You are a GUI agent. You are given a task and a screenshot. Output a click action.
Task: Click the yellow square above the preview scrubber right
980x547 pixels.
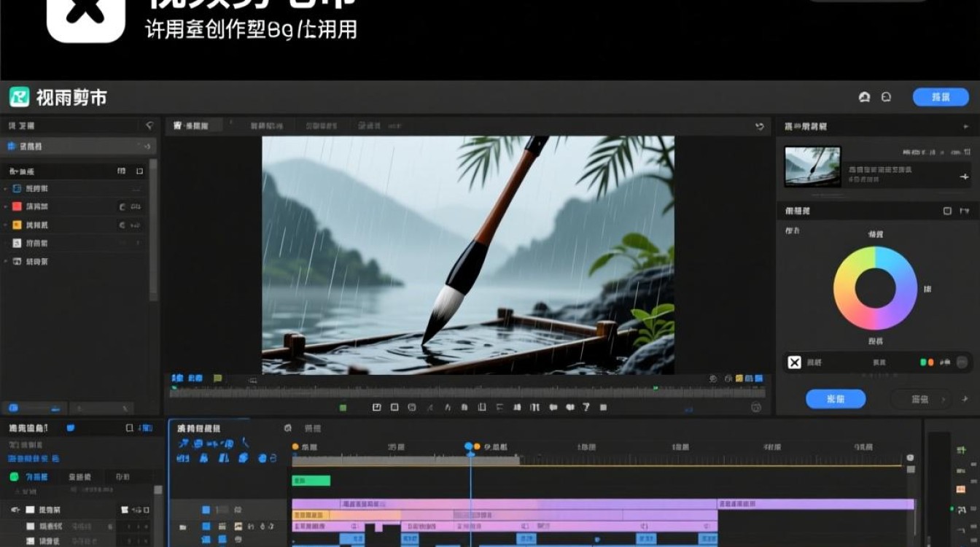pyautogui.click(x=739, y=379)
